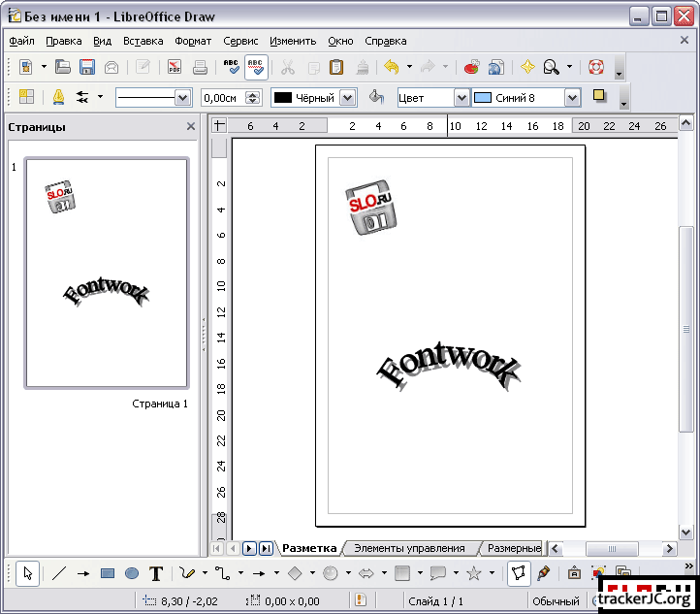Switch to Элементы управления layer tab
The image size is (700, 614).
pos(408,548)
